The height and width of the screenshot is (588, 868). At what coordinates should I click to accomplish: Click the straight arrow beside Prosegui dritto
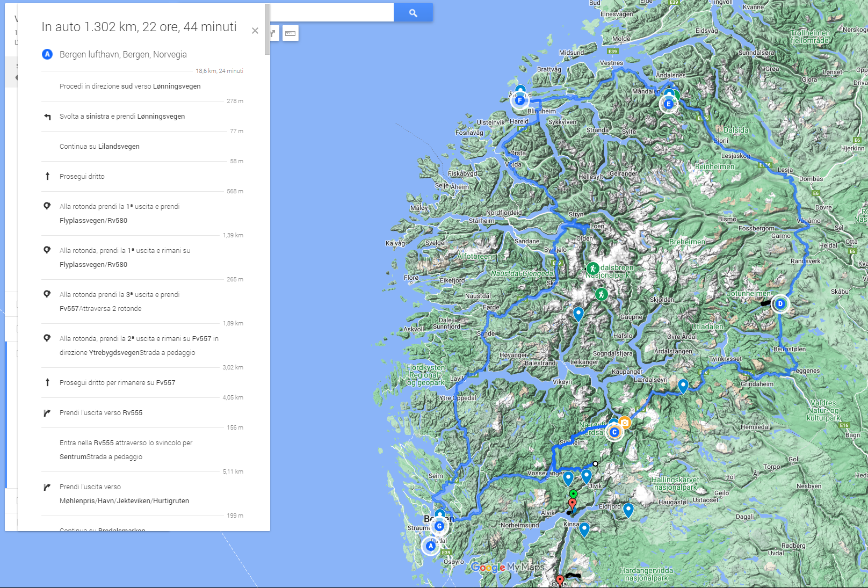47,177
